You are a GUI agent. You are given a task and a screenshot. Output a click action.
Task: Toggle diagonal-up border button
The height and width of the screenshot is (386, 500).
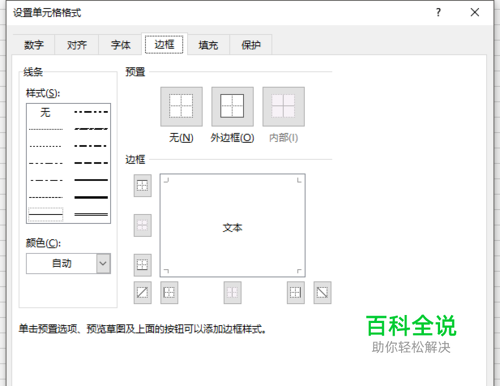coord(143,293)
